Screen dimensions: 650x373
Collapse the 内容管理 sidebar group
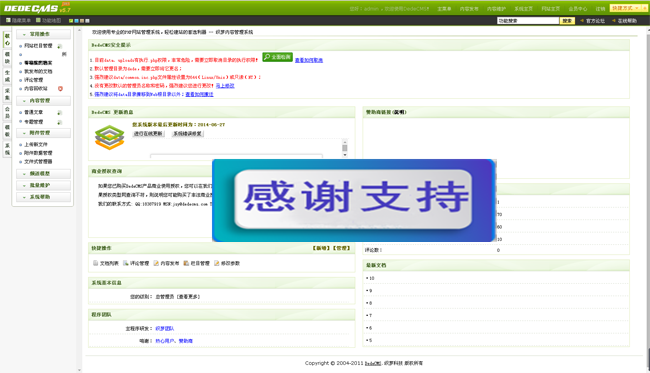coord(44,101)
